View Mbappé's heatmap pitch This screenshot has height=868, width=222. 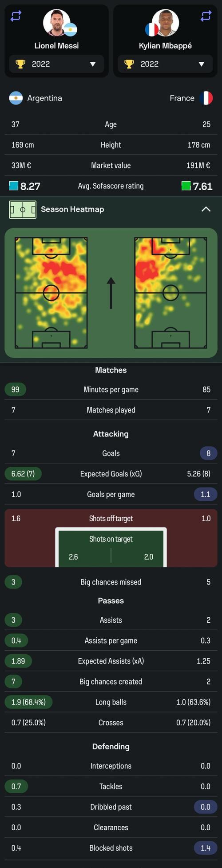pyautogui.click(x=170, y=292)
